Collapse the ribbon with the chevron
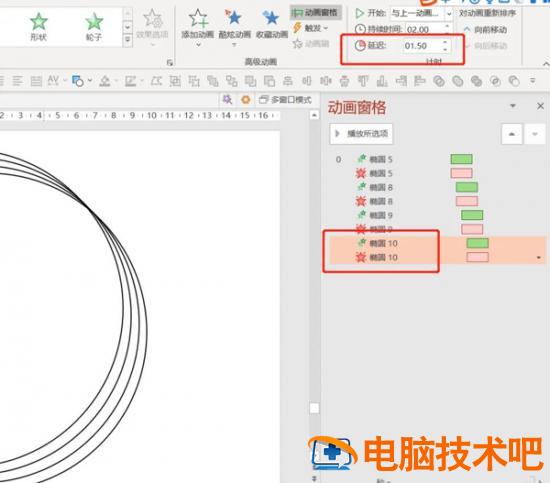 click(546, 64)
